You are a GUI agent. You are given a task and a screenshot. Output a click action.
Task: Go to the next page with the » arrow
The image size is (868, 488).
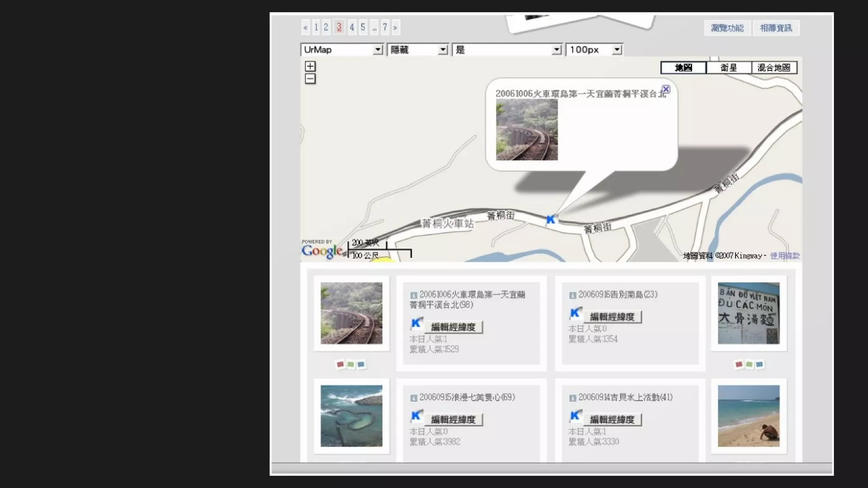point(395,28)
